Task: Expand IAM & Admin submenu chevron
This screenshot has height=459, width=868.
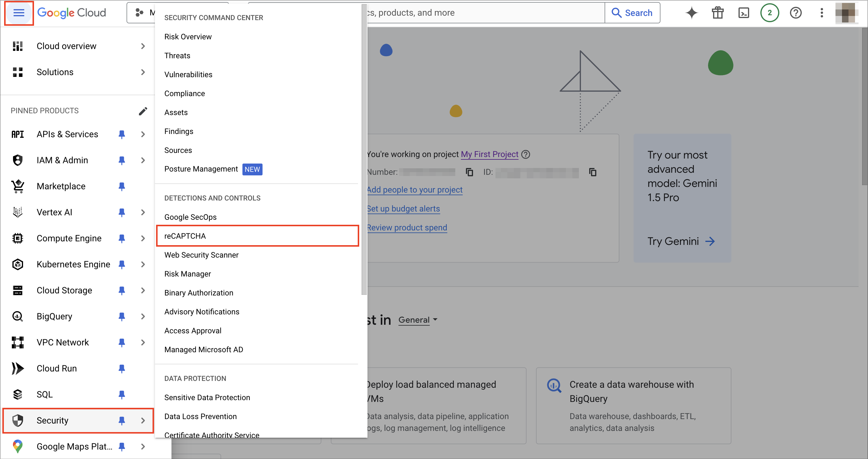Action: (143, 160)
